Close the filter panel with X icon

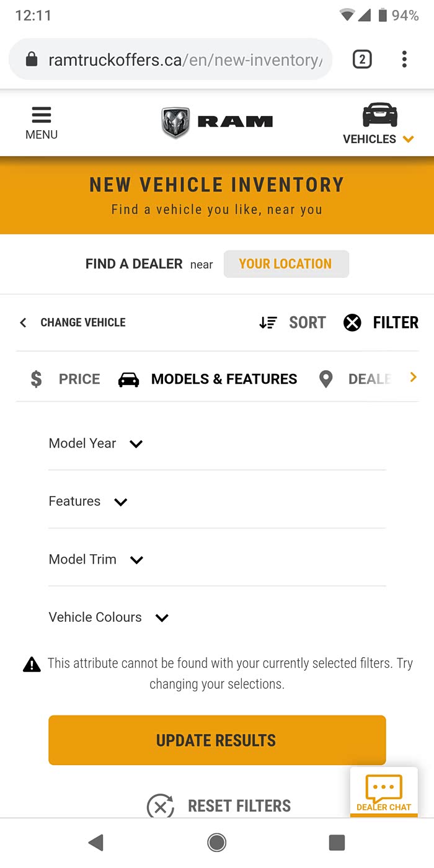click(x=352, y=322)
